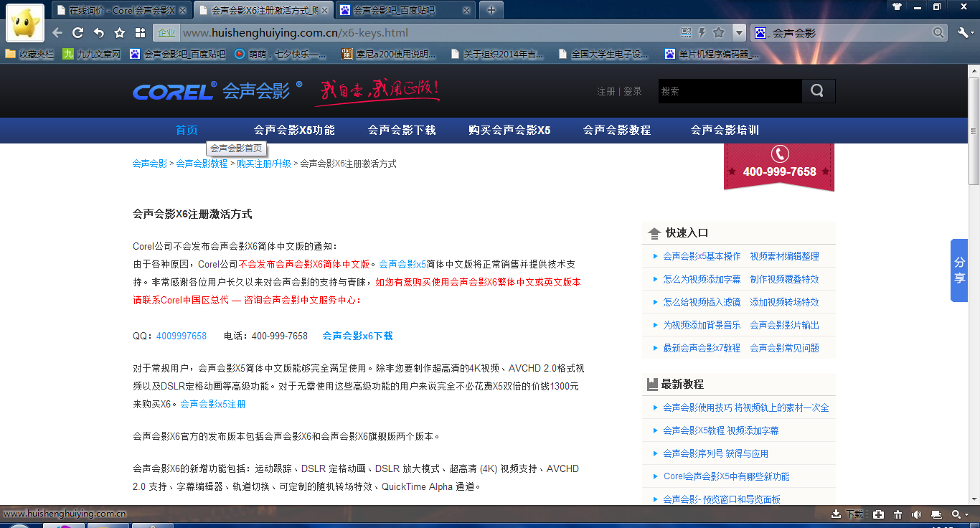The width and height of the screenshot is (980, 528).
Task: Bookmark this page with the address bar star
Action: [719, 32]
